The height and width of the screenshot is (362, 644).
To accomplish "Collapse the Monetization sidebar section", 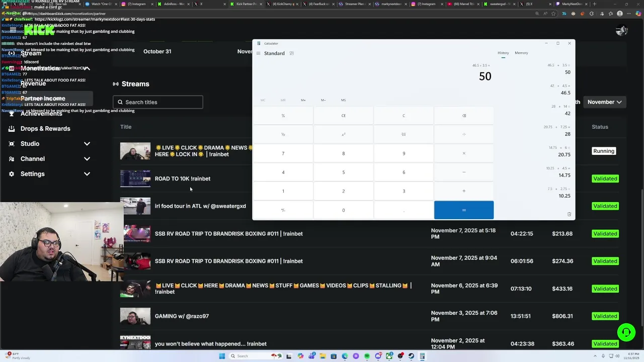I will point(87,68).
